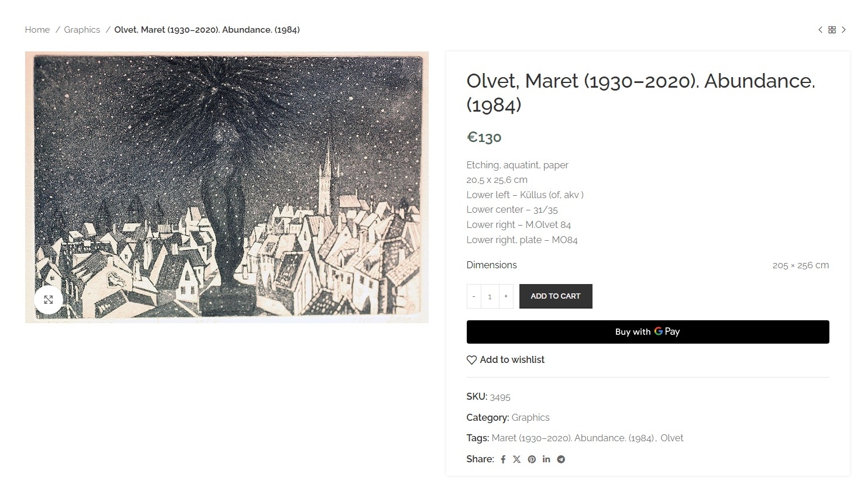This screenshot has width=868, height=488.
Task: Open the Graphics category link
Action: [531, 417]
